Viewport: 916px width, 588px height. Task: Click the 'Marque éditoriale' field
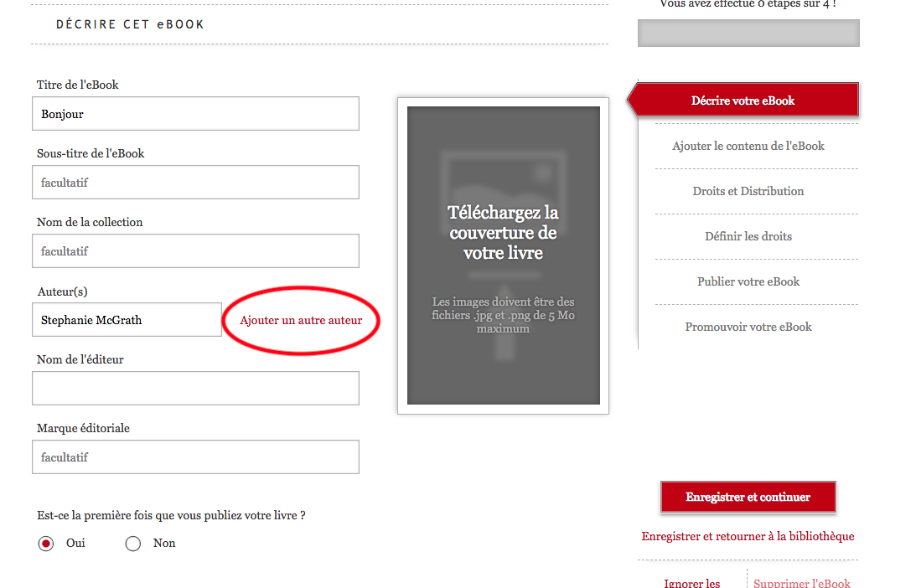click(195, 456)
